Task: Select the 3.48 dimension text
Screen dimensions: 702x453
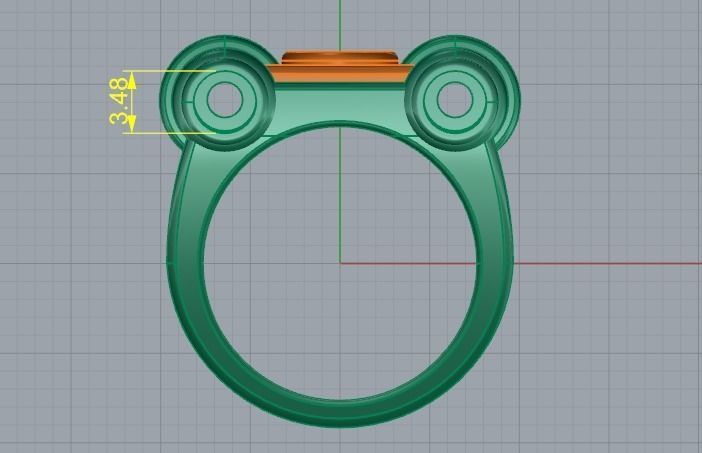Action: click(x=118, y=101)
